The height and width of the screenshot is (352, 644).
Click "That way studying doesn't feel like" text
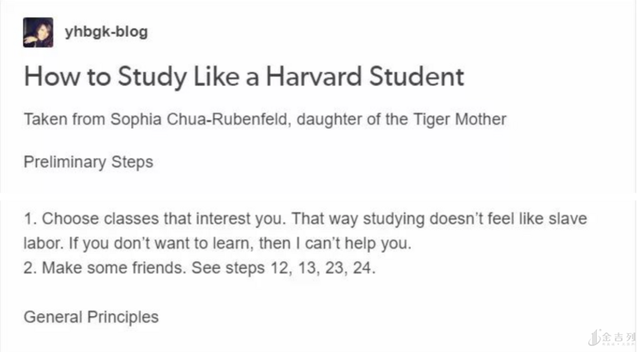(388, 219)
